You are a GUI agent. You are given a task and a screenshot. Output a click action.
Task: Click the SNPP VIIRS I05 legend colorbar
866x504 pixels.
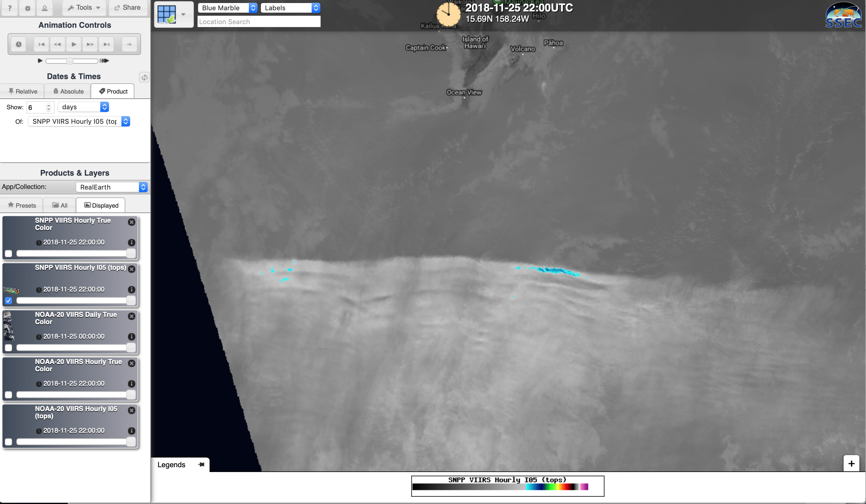[x=500, y=486]
